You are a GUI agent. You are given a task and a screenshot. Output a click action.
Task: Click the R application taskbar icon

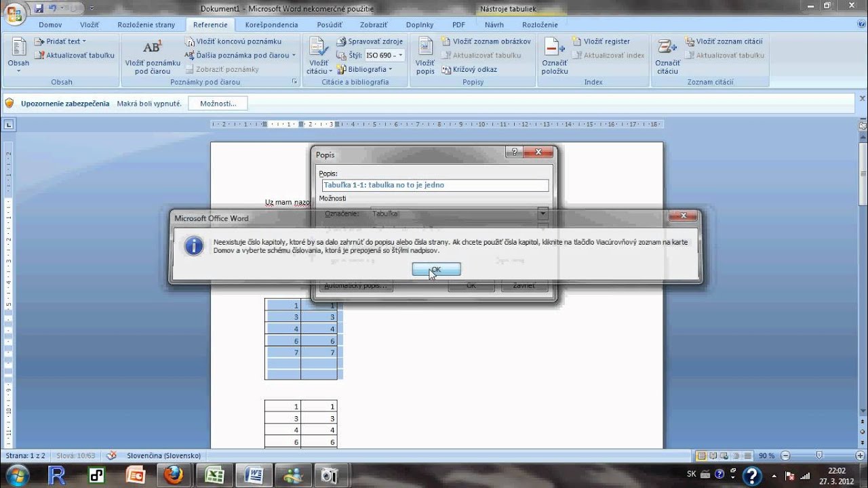point(58,476)
